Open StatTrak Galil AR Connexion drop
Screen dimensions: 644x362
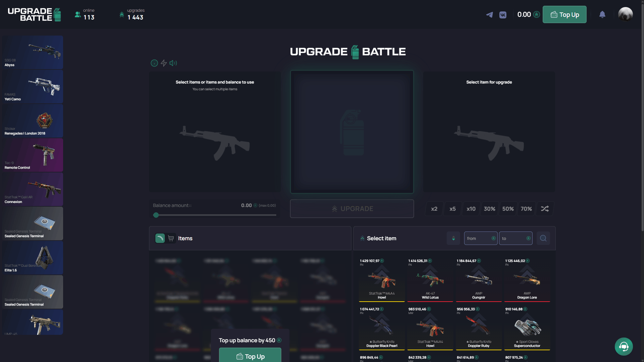pos(33,189)
